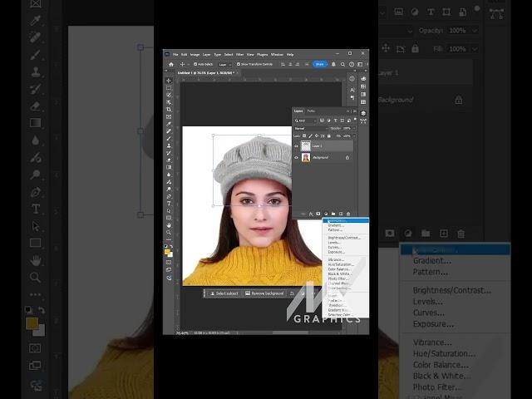Open the Layer target dropdown beside Auto-Select
The height and width of the screenshot is (399, 532).
[224, 64]
